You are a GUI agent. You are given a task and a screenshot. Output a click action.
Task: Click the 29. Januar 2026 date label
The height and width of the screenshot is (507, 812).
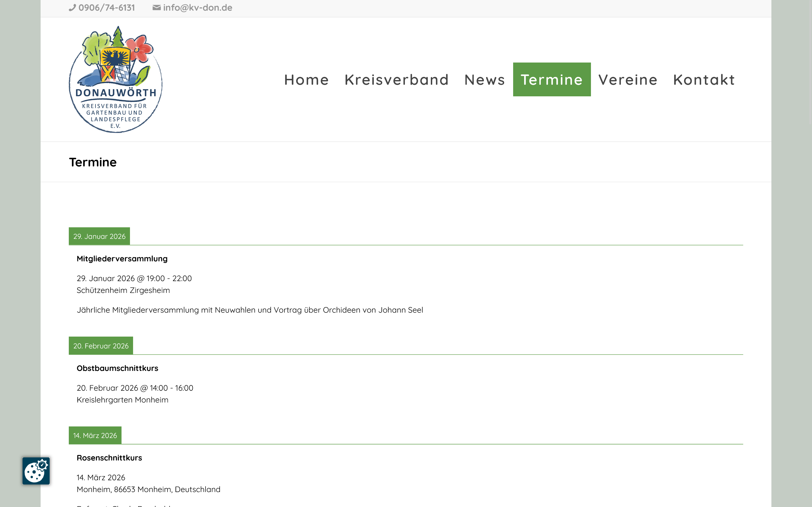(99, 236)
